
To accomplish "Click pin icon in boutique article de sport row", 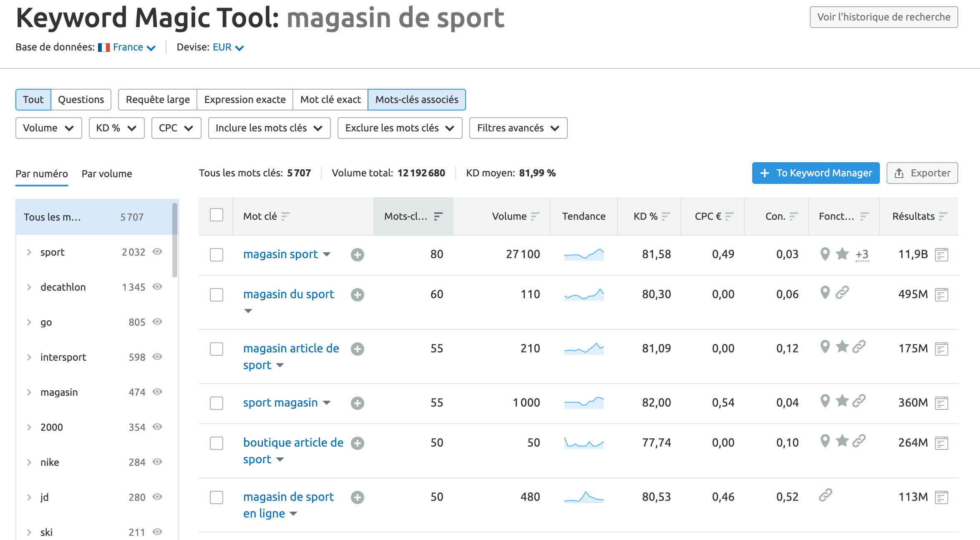I will pos(825,441).
